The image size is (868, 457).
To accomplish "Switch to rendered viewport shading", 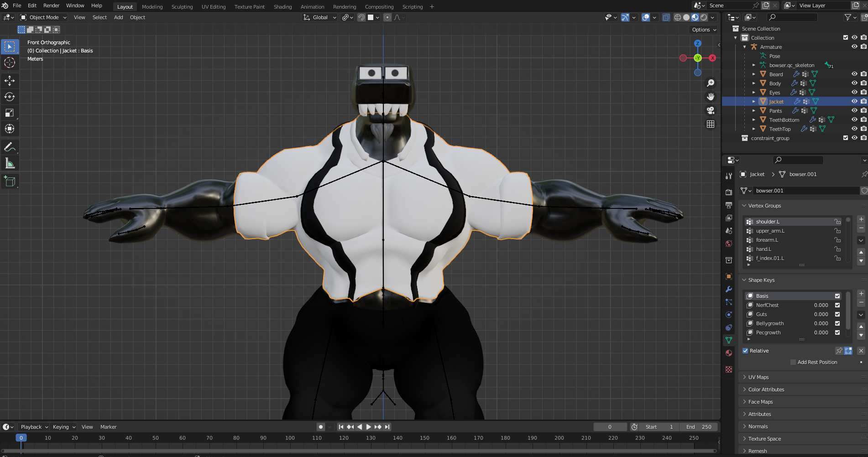I will (704, 17).
